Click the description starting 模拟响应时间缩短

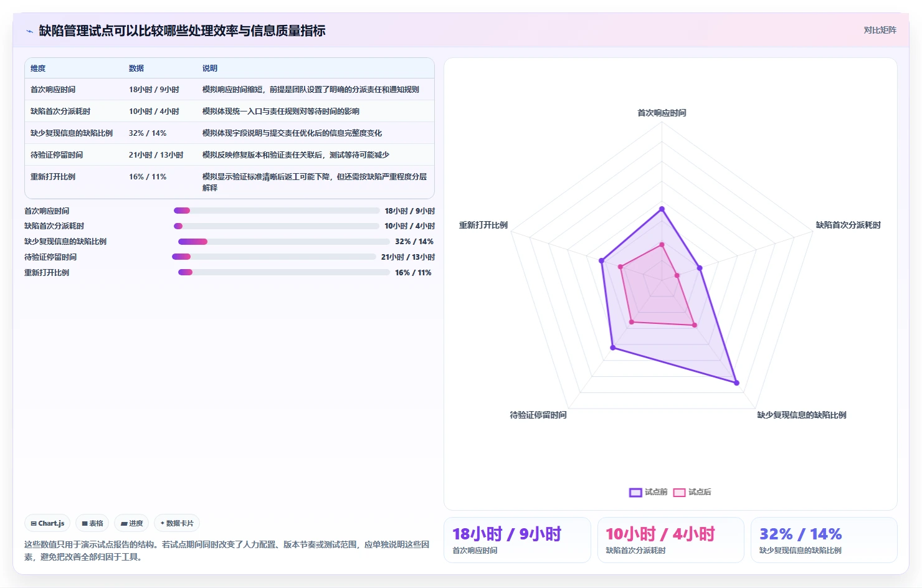pos(311,90)
